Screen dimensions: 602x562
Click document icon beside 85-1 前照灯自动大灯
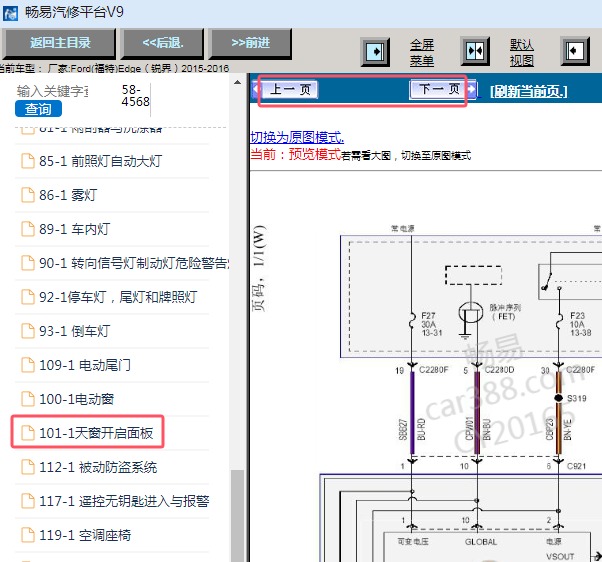[28, 161]
